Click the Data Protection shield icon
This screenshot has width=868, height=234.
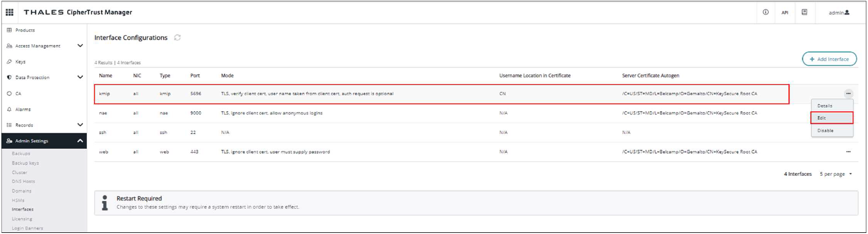[9, 77]
